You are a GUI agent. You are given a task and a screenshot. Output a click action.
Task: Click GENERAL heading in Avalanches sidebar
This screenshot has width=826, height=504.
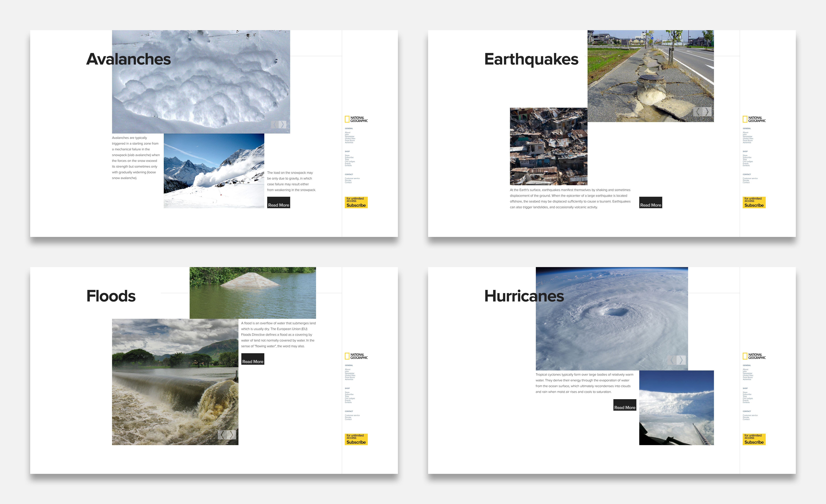click(x=349, y=128)
